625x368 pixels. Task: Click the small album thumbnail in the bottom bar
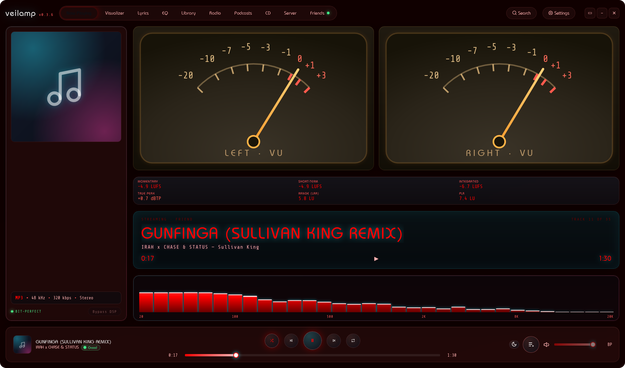[x=22, y=344]
